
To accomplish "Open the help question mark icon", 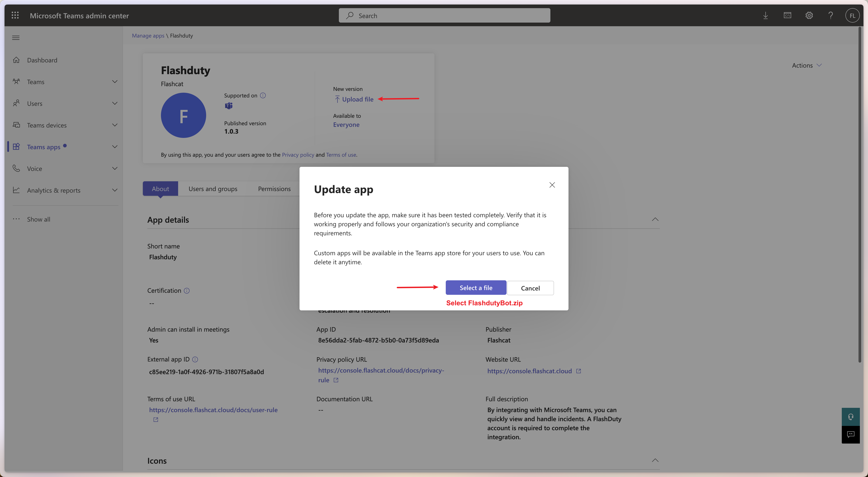I will tap(831, 16).
